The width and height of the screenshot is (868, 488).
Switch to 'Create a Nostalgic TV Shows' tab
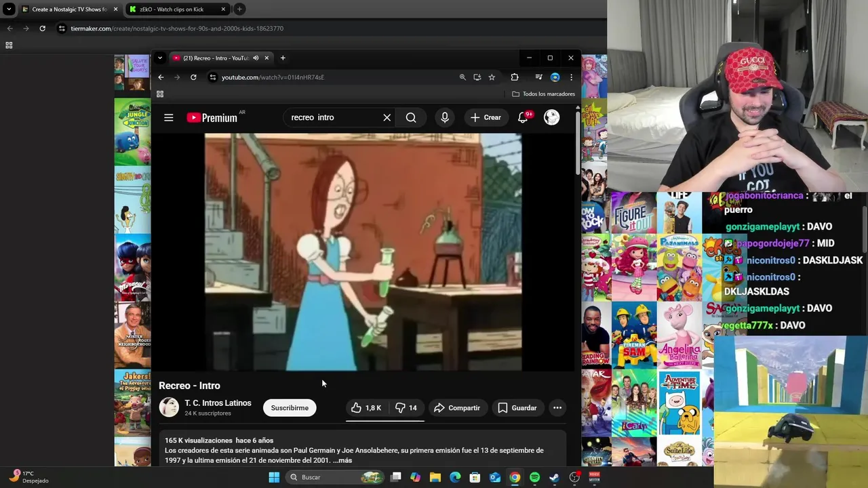(69, 9)
